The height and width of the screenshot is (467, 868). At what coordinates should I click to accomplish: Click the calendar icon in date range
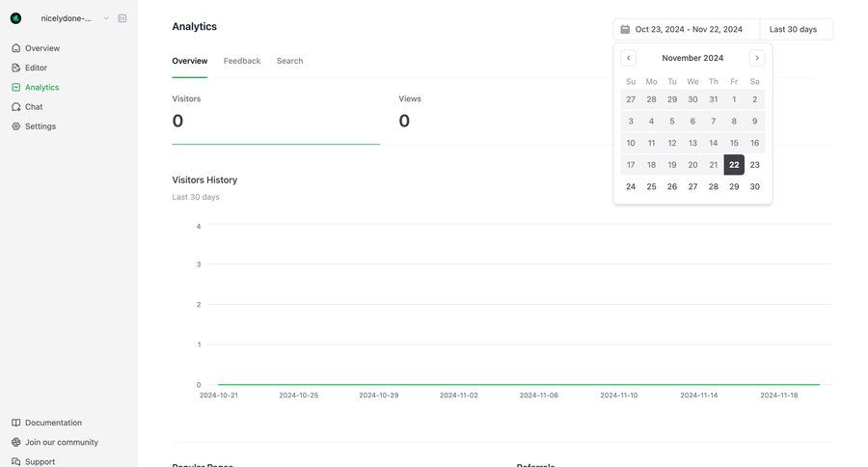[x=625, y=29]
